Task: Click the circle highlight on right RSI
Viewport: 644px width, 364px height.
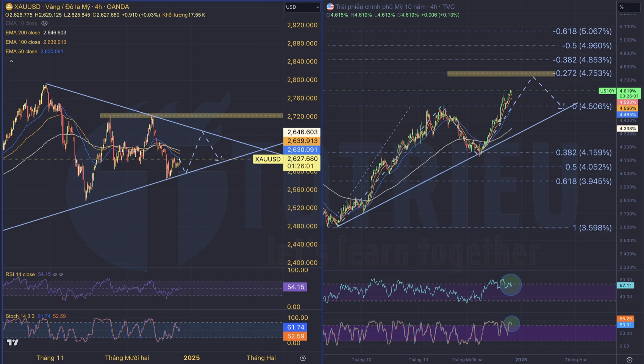Action: click(x=511, y=285)
